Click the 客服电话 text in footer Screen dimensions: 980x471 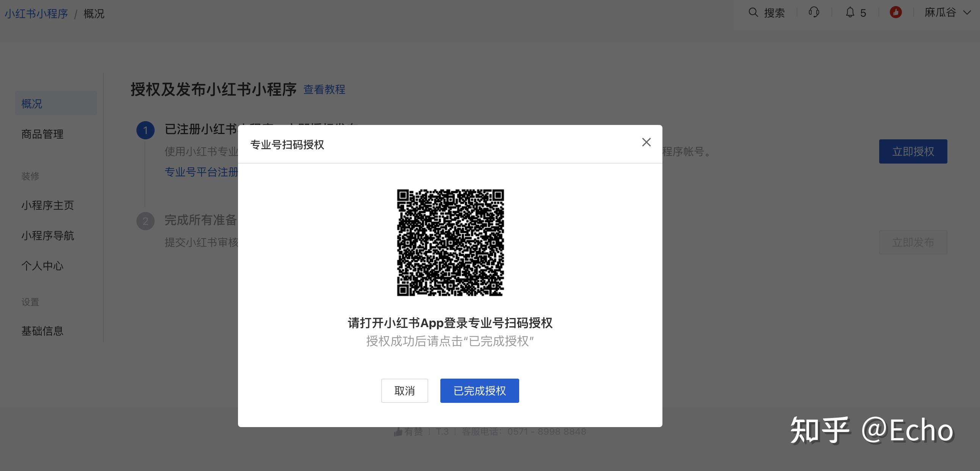click(x=523, y=432)
